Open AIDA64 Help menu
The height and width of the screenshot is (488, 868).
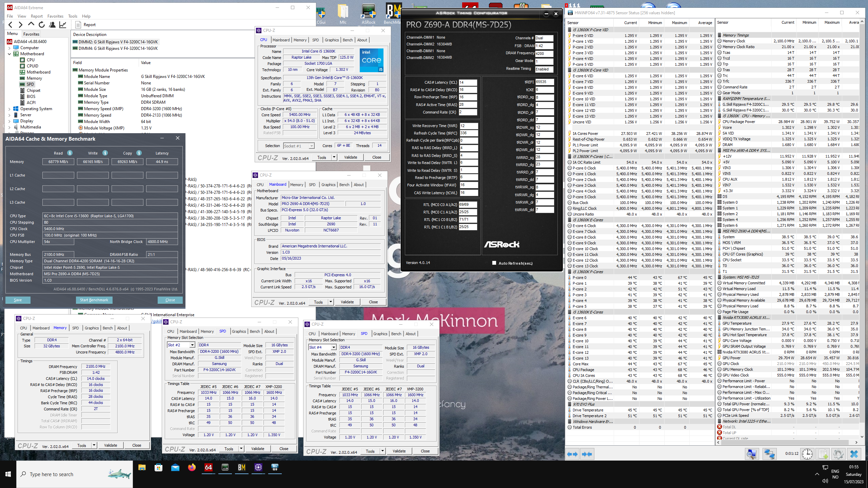click(86, 16)
